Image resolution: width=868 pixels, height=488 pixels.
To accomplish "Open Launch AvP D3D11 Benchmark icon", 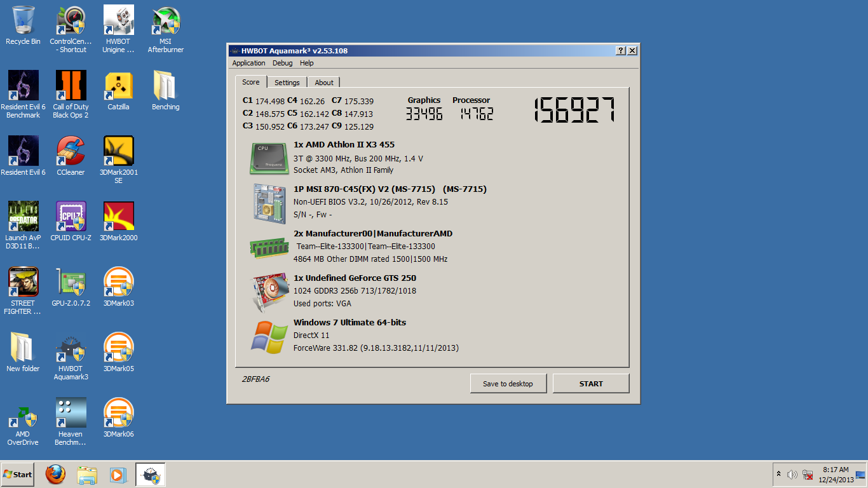I will click(x=23, y=225).
